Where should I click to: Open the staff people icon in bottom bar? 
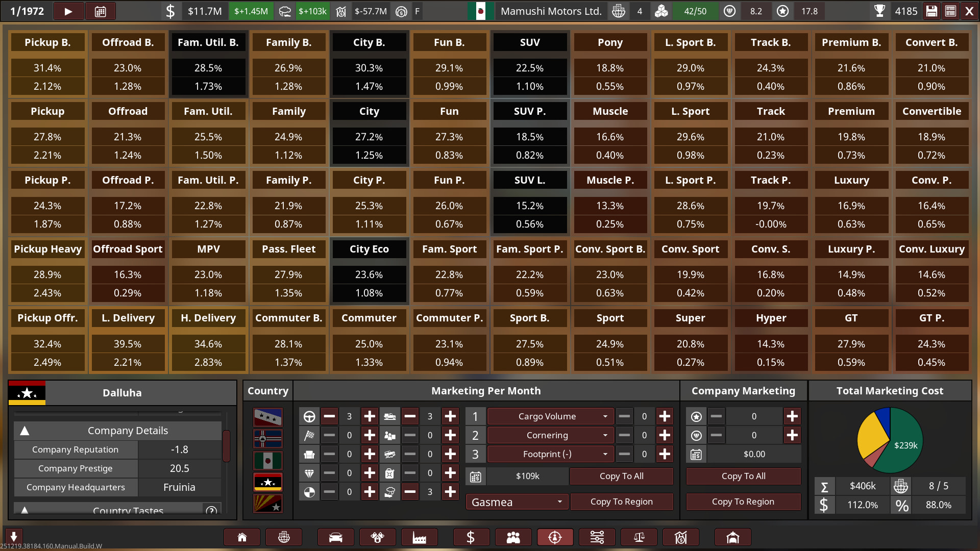513,537
